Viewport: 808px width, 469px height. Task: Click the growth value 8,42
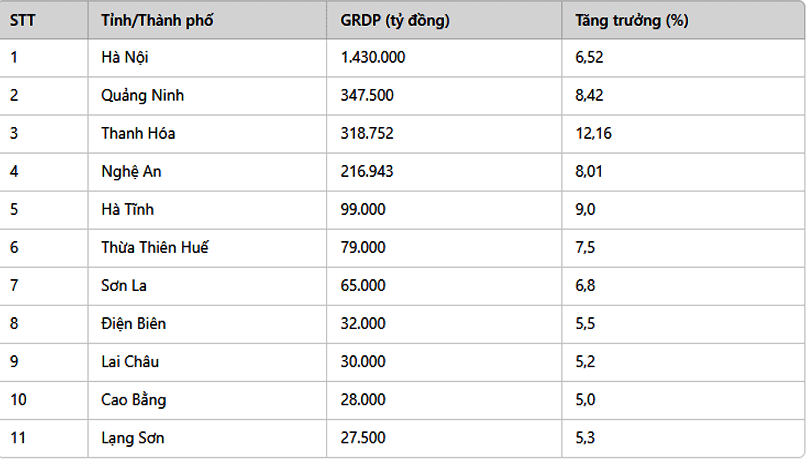(683, 96)
